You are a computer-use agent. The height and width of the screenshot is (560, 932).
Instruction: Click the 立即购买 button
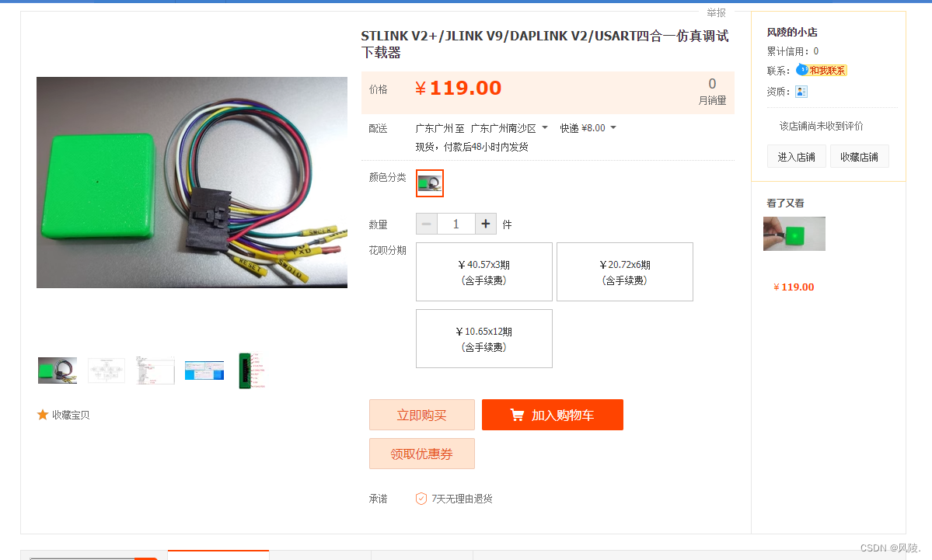421,415
